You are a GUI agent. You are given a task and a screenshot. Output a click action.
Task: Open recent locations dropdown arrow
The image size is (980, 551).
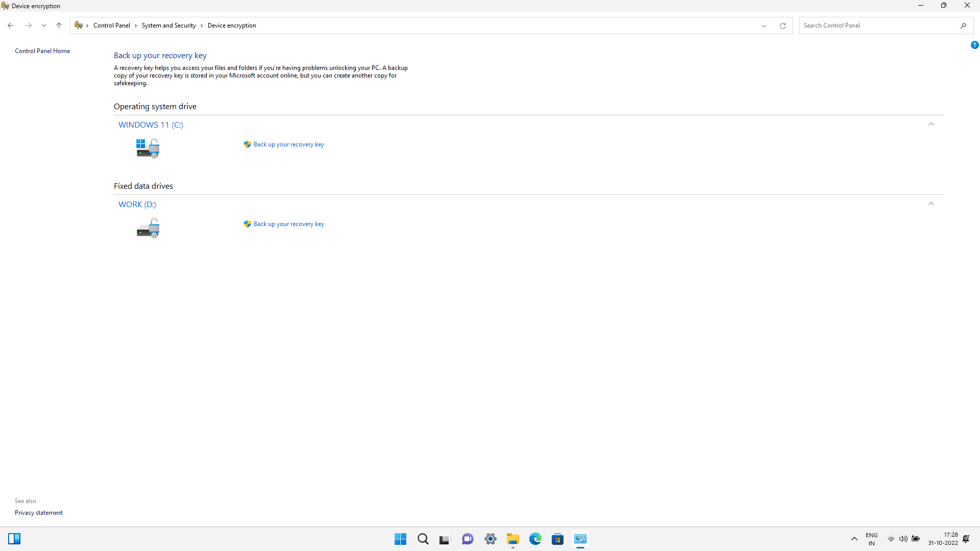44,26
